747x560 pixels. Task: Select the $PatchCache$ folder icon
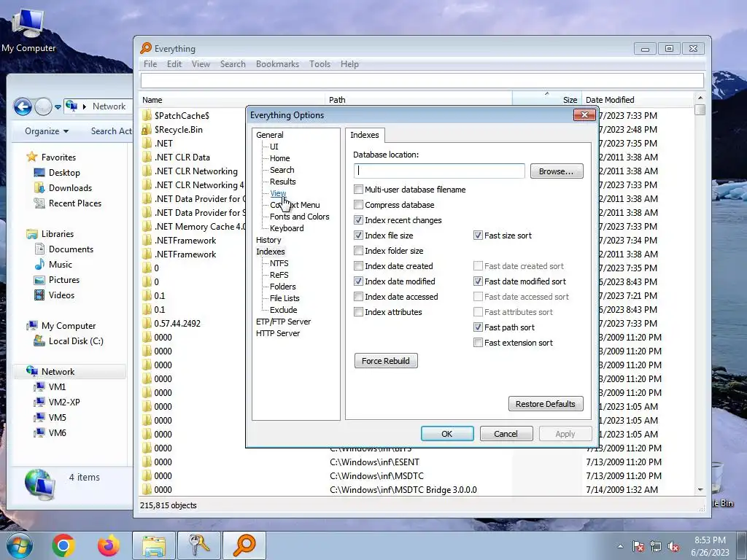coord(147,116)
